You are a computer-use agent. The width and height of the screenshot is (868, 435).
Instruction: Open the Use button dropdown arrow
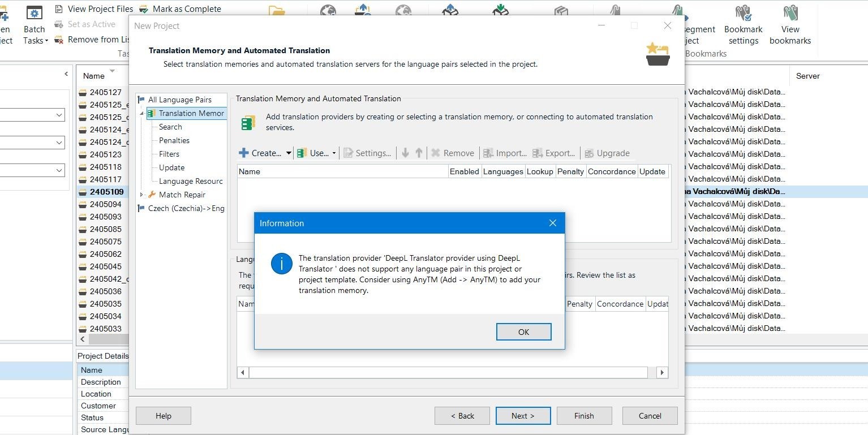(334, 153)
